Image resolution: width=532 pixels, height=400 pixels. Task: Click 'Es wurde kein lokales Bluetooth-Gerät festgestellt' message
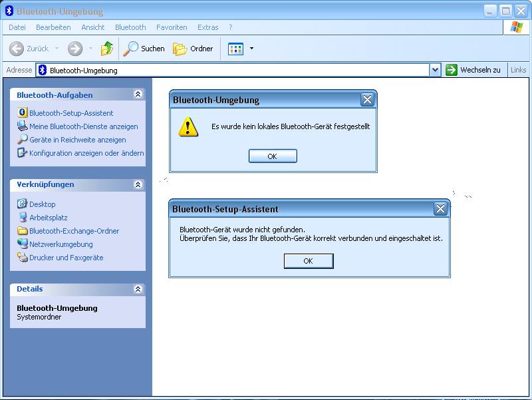click(291, 126)
